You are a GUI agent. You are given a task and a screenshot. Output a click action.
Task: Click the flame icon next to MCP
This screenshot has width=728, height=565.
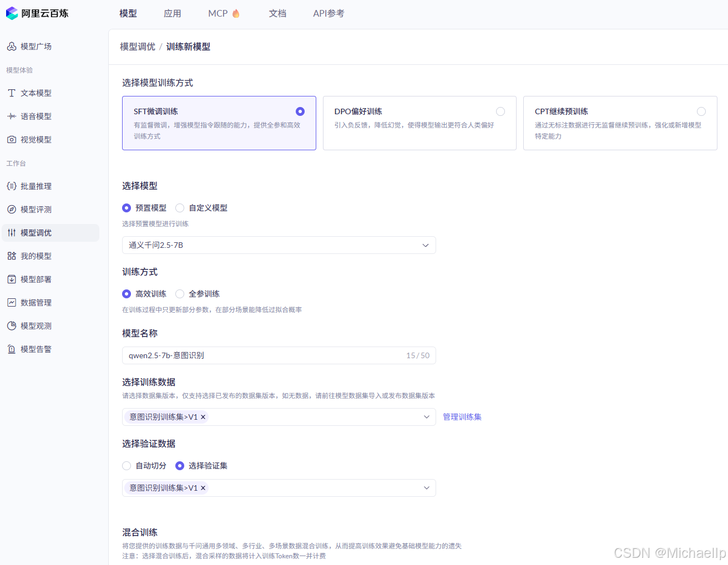pyautogui.click(x=236, y=13)
